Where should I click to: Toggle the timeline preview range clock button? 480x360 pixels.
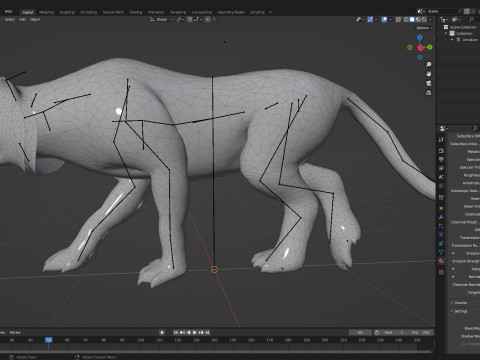(x=376, y=332)
